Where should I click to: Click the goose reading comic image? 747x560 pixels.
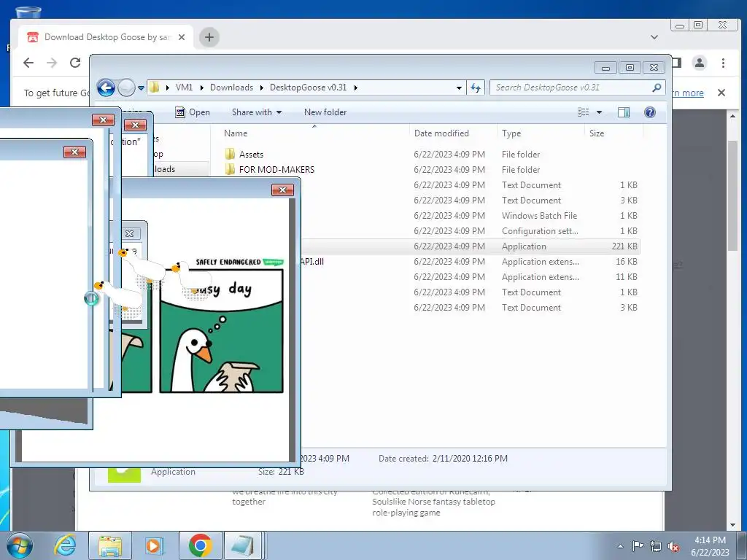[x=222, y=330]
